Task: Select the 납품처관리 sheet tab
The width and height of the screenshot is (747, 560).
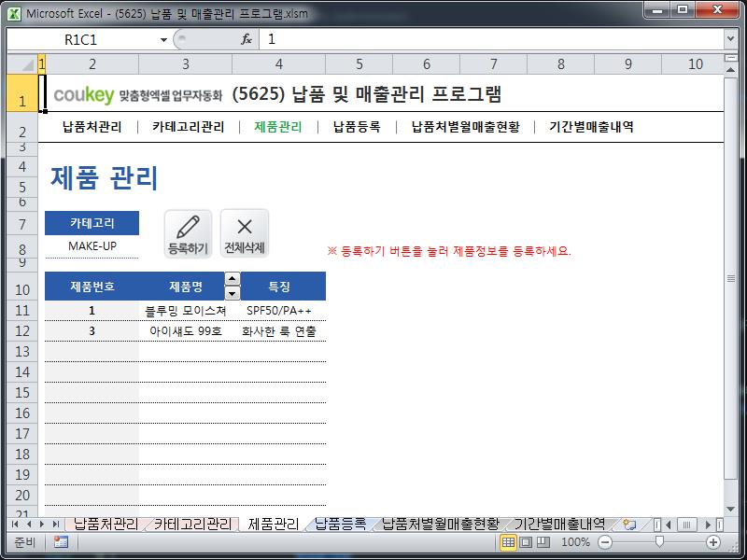Action: pyautogui.click(x=106, y=525)
